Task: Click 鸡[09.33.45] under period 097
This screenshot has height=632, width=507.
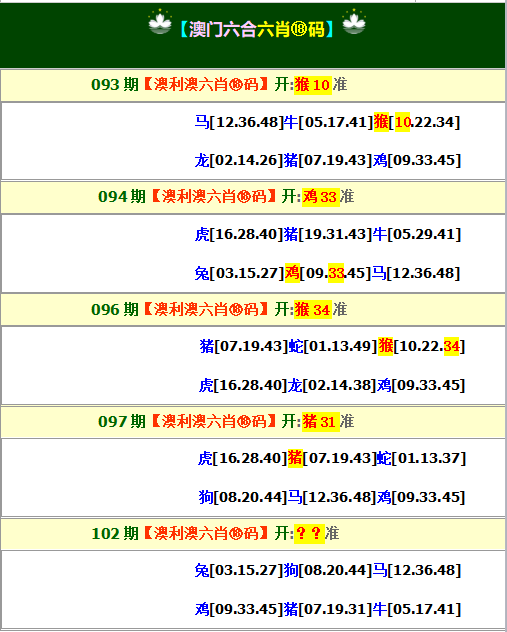Action: [x=421, y=497]
